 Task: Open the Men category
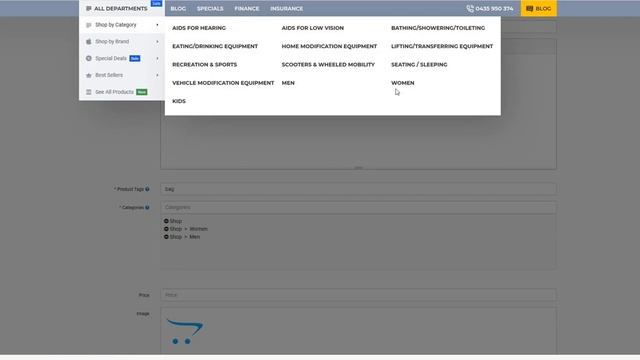pos(288,83)
